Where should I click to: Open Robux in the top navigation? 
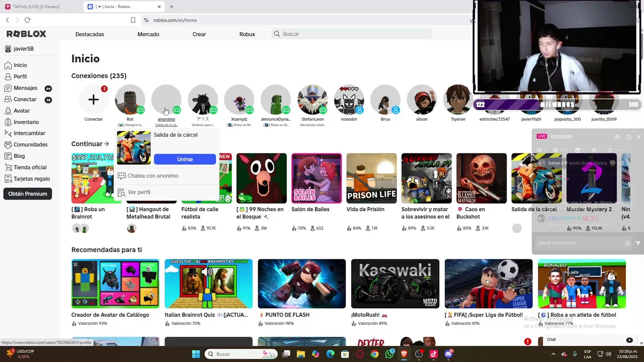[247, 34]
